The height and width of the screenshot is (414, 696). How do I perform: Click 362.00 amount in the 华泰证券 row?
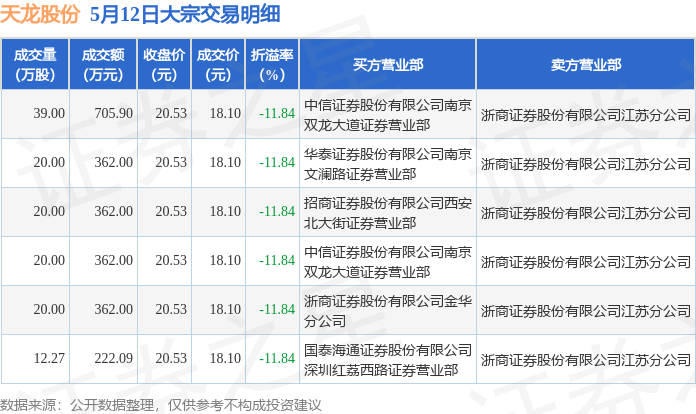pos(113,162)
